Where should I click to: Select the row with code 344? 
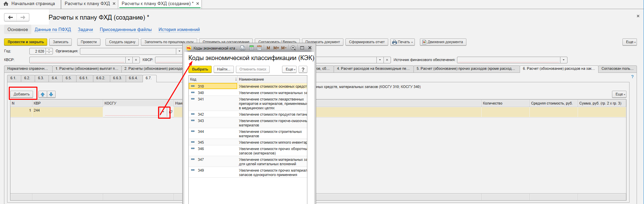[248, 134]
